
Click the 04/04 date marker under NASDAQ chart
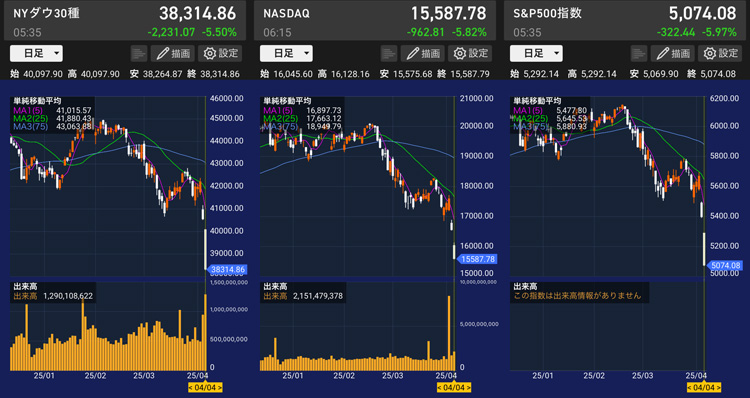tap(454, 387)
